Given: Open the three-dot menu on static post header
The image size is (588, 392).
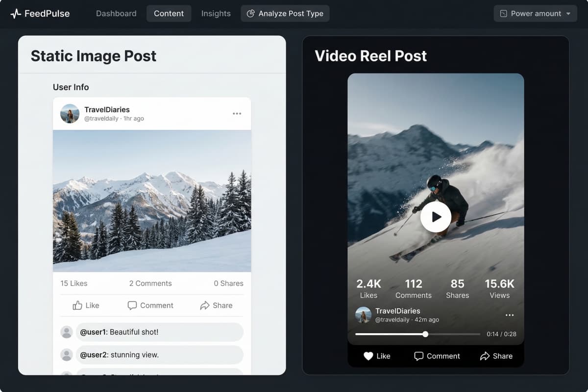Looking at the screenshot, I should (237, 114).
